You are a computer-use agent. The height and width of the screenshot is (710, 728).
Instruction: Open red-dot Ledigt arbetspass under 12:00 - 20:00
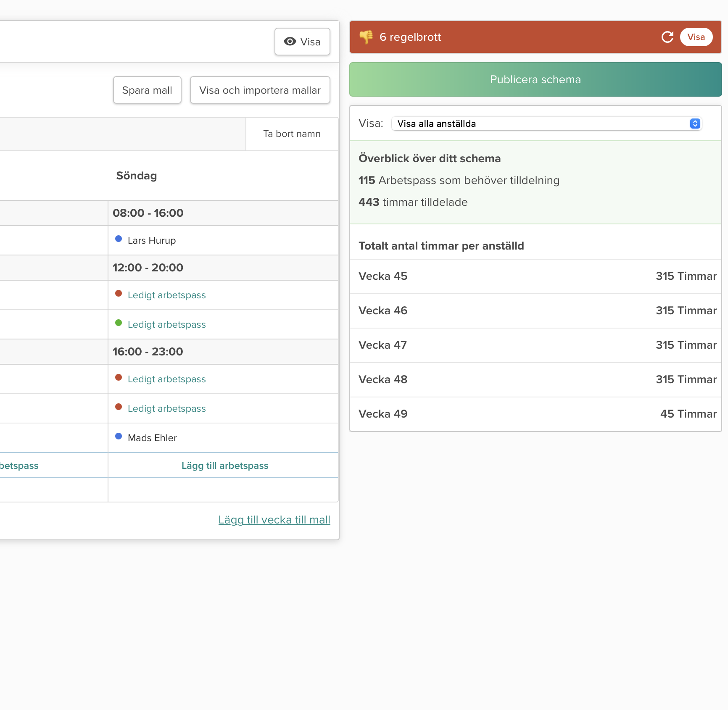click(x=166, y=295)
